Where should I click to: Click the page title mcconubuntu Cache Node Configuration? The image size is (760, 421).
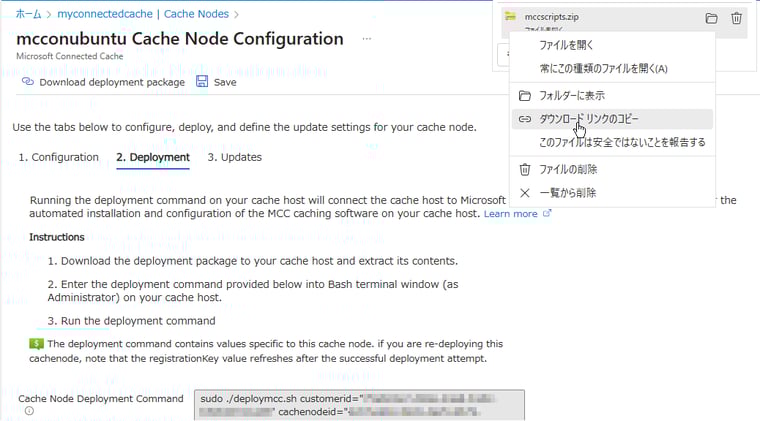(x=180, y=39)
